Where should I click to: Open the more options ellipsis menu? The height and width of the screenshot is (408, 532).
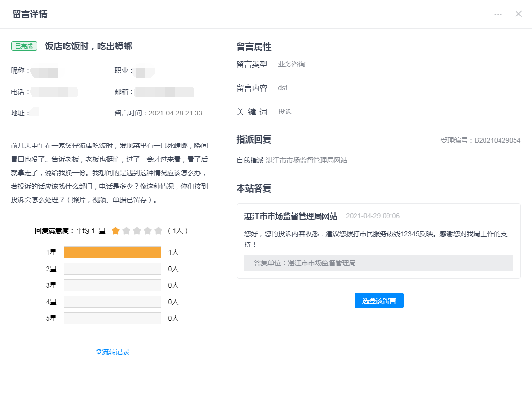tap(498, 14)
